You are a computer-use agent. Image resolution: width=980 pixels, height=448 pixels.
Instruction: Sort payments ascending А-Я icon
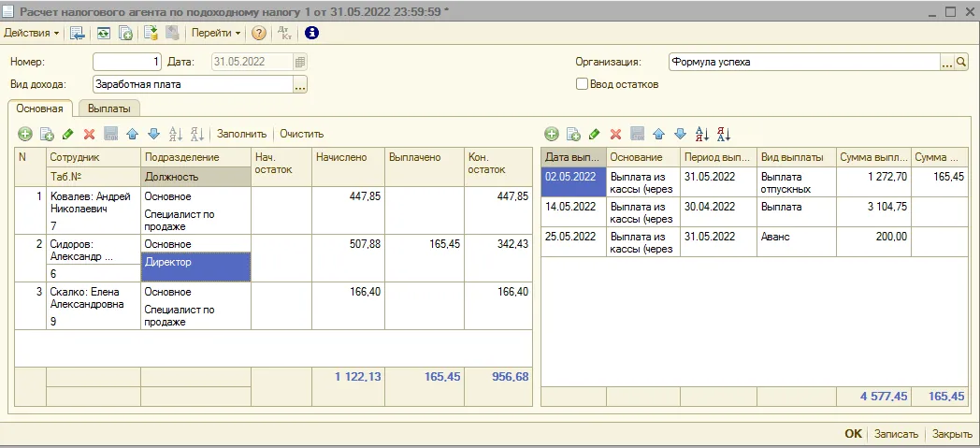(702, 134)
